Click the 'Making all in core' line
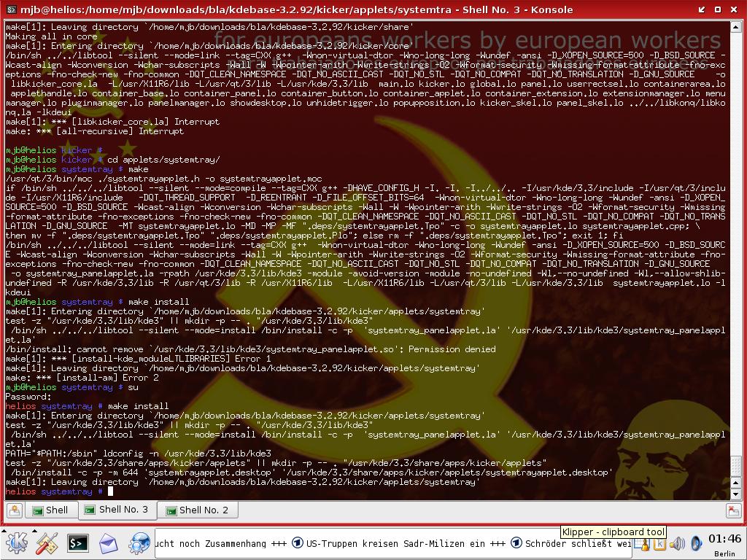Image resolution: width=747 pixels, height=560 pixels. (52, 36)
